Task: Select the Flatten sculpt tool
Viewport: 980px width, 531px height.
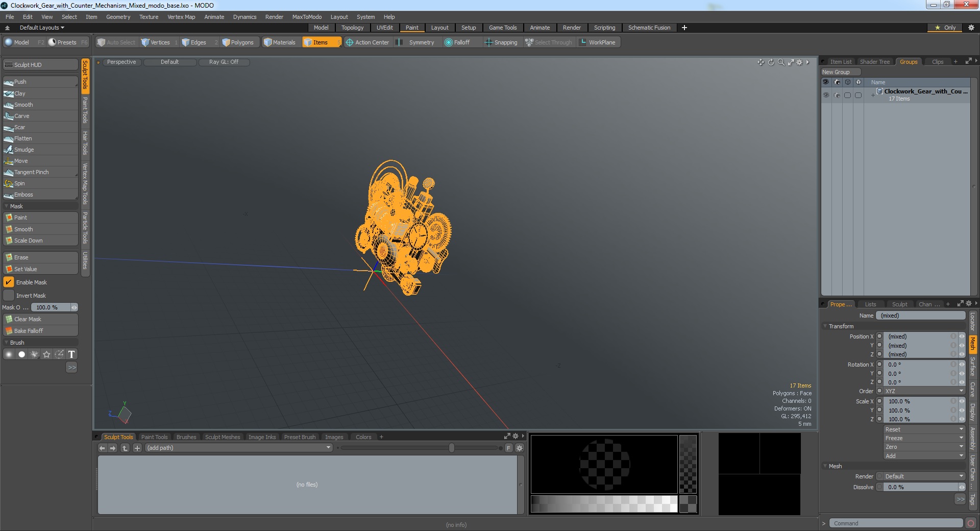Action: 40,138
